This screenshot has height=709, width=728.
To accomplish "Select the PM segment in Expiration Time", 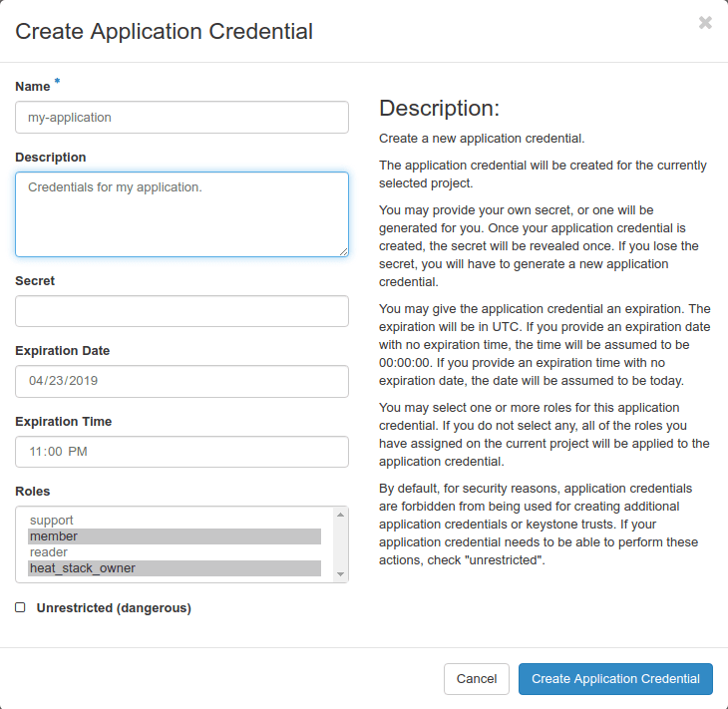I will click(78, 452).
